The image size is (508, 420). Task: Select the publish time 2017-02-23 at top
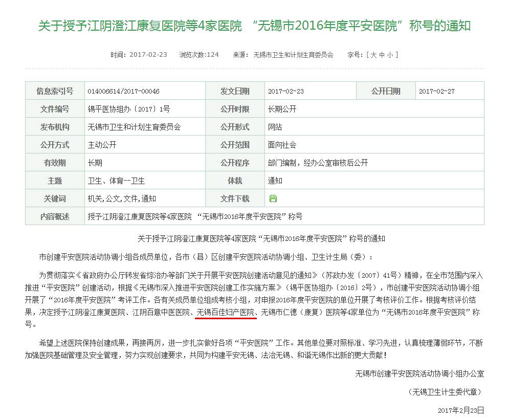148,54
